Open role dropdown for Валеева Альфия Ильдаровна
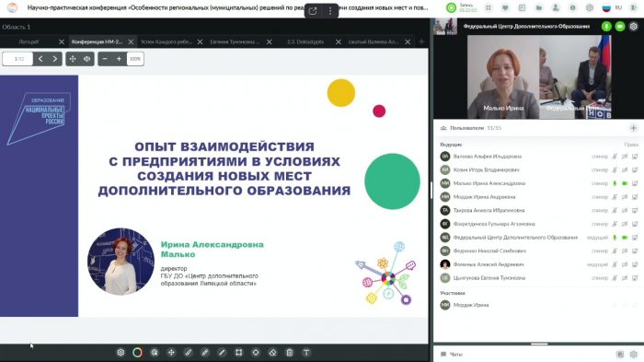This screenshot has height=362, width=644. [x=600, y=157]
